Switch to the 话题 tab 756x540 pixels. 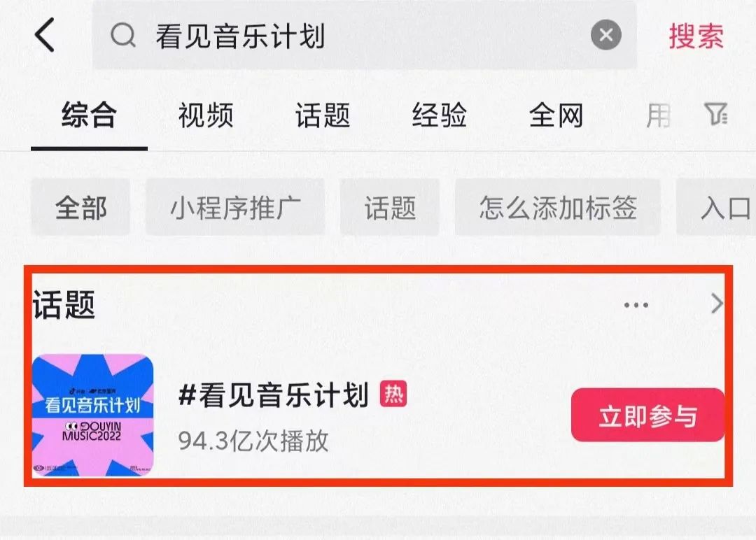(x=323, y=115)
